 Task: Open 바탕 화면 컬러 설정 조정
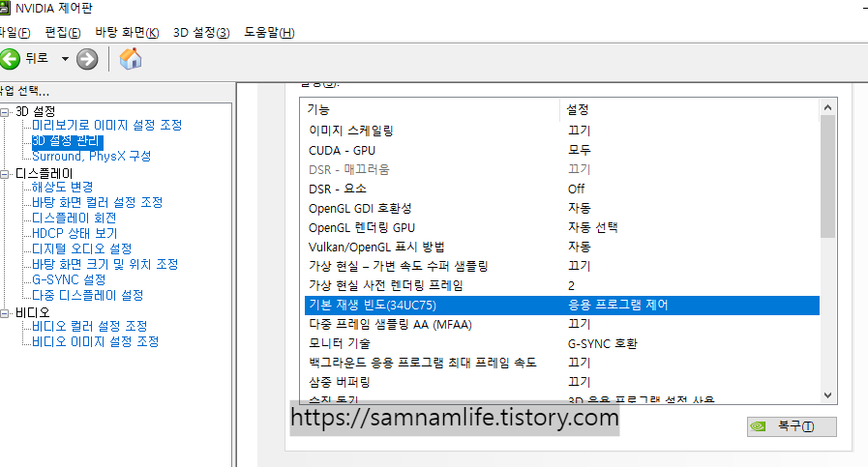point(98,202)
